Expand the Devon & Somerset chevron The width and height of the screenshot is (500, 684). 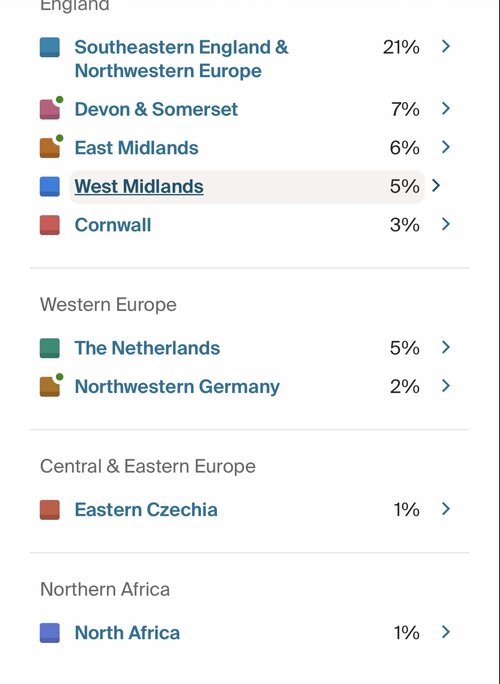coord(445,108)
